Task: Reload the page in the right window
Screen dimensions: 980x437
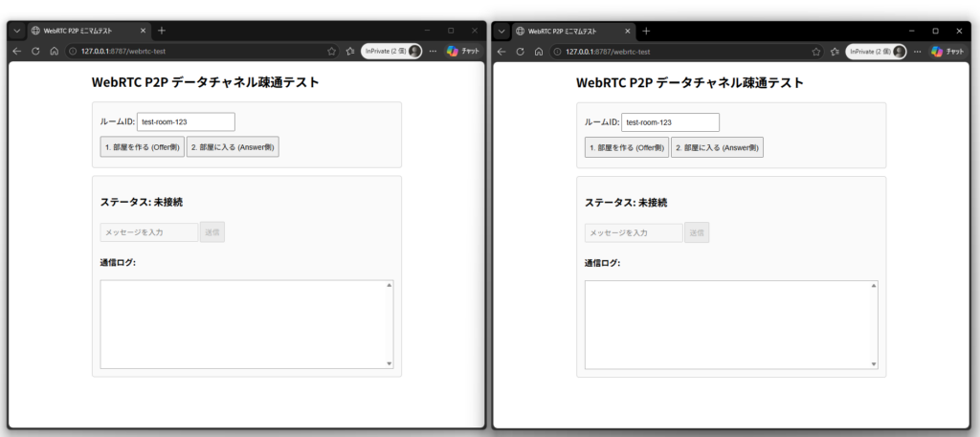Action: point(520,52)
